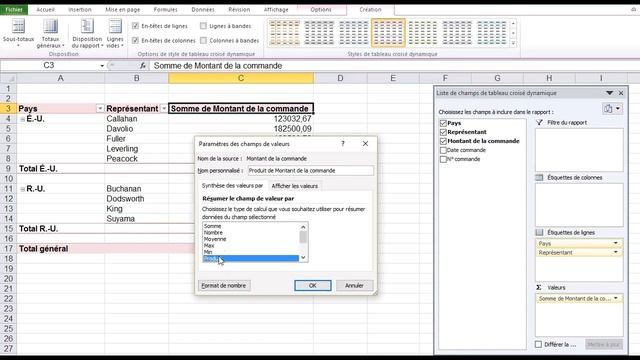This screenshot has width=640, height=360.
Task: Pick the last visible pivot style thumbnail
Action: [x=492, y=33]
